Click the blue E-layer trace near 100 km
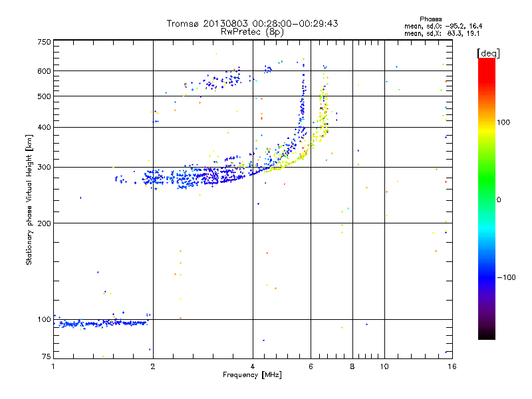Image resolution: width=532 pixels, height=399 pixels. pos(102,324)
